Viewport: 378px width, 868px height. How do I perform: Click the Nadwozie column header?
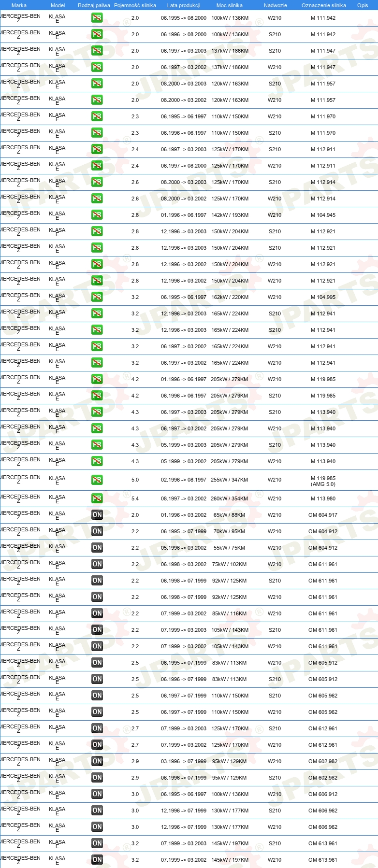click(275, 5)
